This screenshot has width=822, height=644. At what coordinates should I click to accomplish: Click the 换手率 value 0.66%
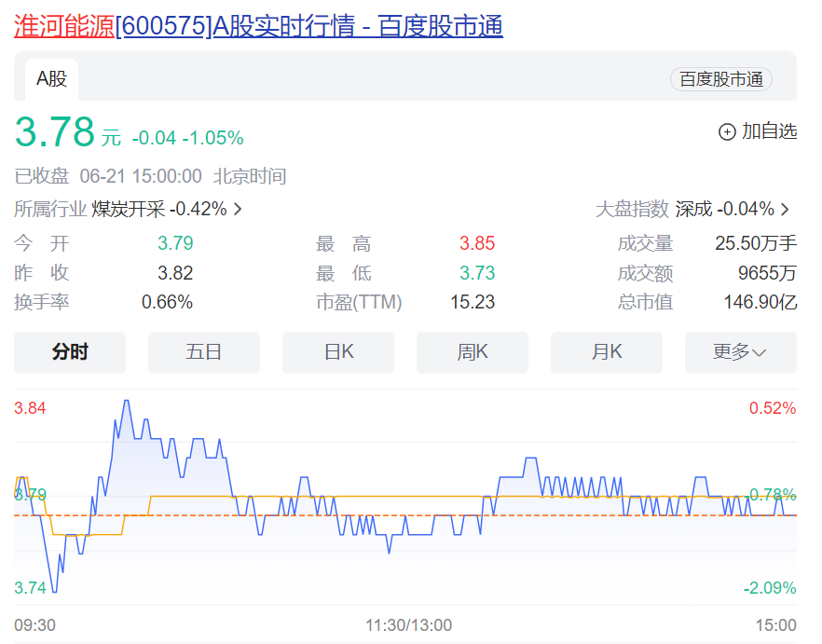(x=167, y=302)
